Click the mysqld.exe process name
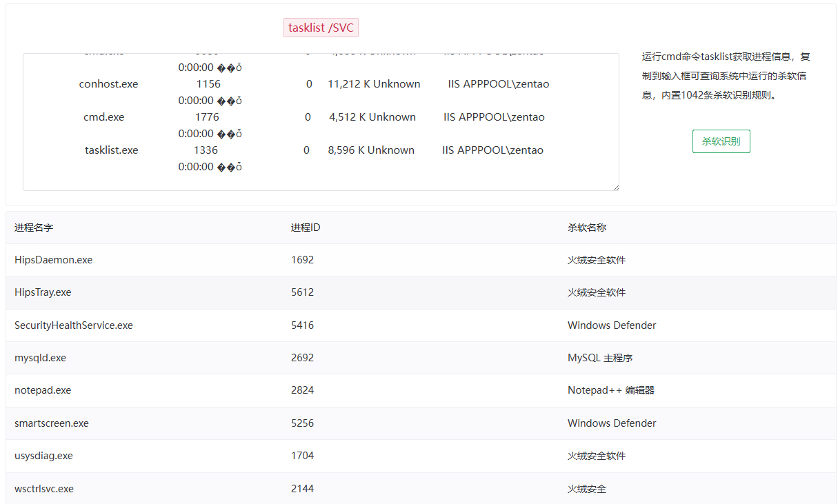The height and width of the screenshot is (504, 838). (x=40, y=358)
